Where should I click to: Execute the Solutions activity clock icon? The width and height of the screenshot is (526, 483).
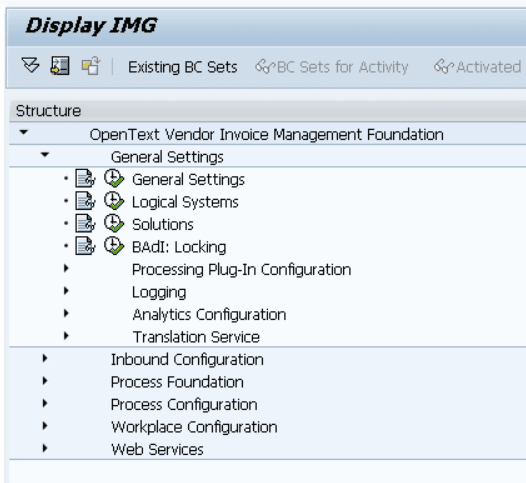point(114,223)
